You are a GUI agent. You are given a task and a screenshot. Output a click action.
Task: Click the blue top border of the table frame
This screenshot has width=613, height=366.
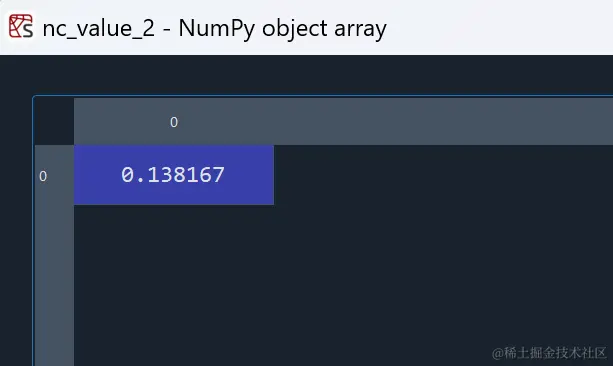[x=323, y=96]
